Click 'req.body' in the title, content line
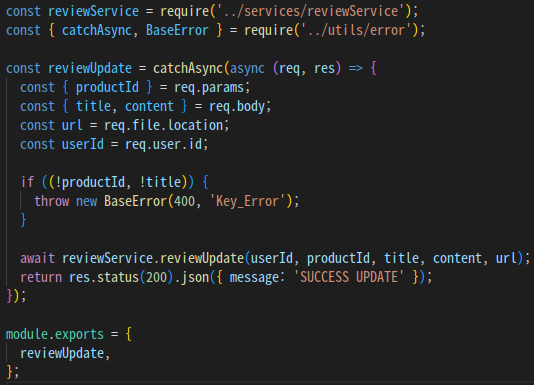Viewport: 534px width, 385px height. coord(237,106)
